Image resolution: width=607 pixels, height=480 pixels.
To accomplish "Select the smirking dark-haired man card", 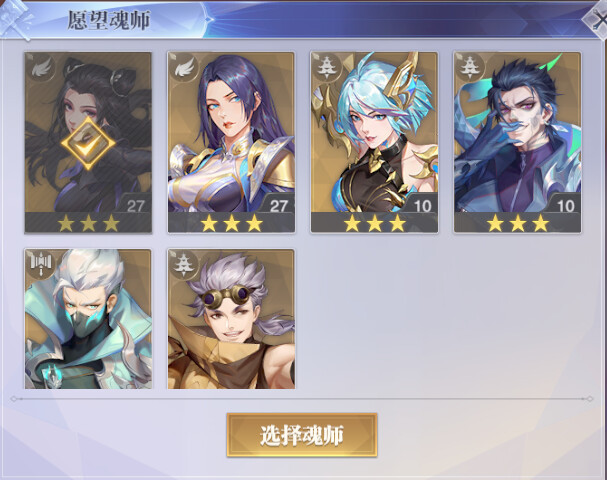I will (518, 142).
